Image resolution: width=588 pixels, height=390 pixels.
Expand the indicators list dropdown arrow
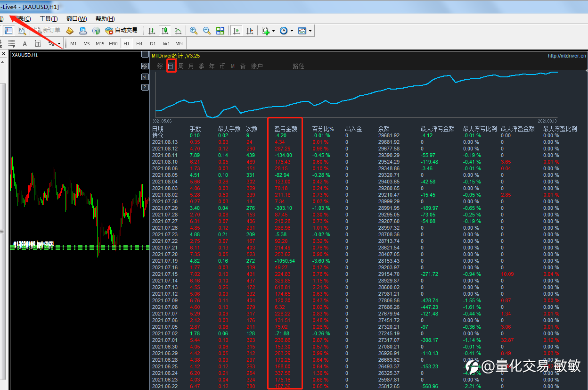pyautogui.click(x=274, y=31)
